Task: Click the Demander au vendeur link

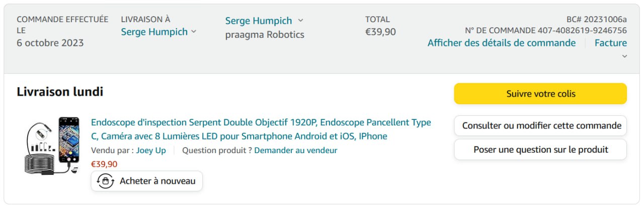Action: pos(296,150)
